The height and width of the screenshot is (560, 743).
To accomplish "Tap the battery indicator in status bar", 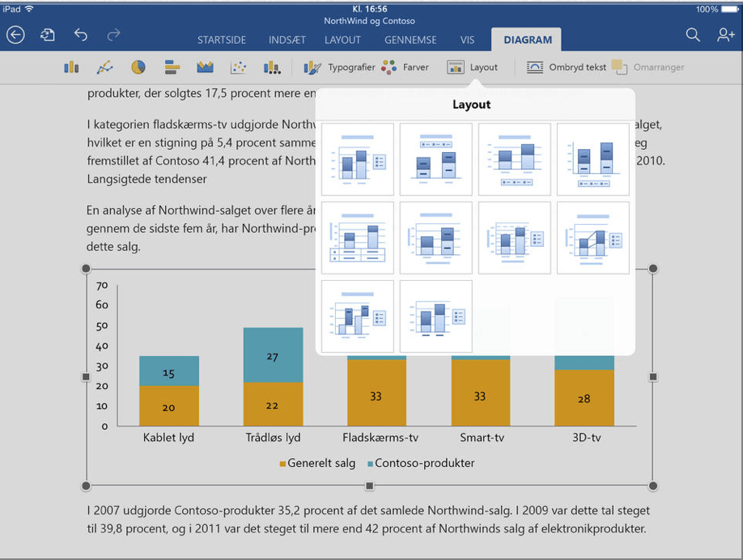I will coord(730,10).
